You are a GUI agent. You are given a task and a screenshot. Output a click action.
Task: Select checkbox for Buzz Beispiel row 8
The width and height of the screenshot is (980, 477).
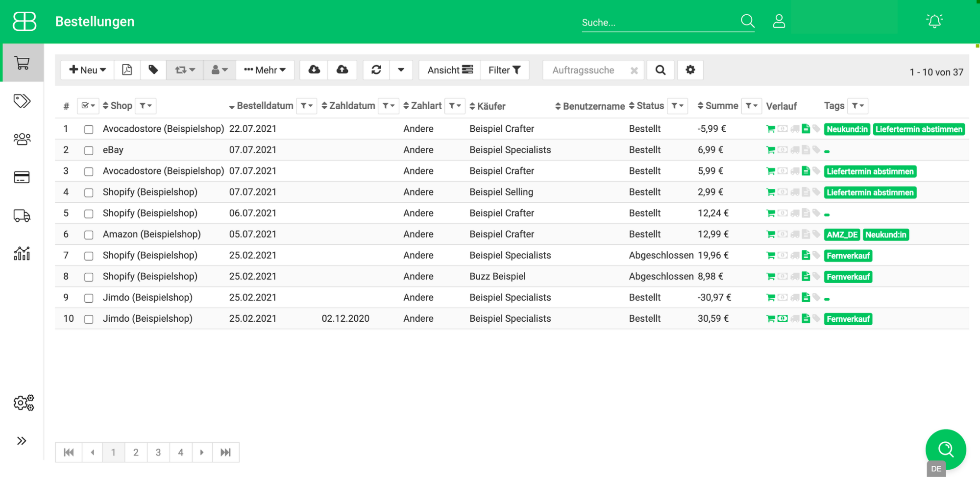(89, 277)
